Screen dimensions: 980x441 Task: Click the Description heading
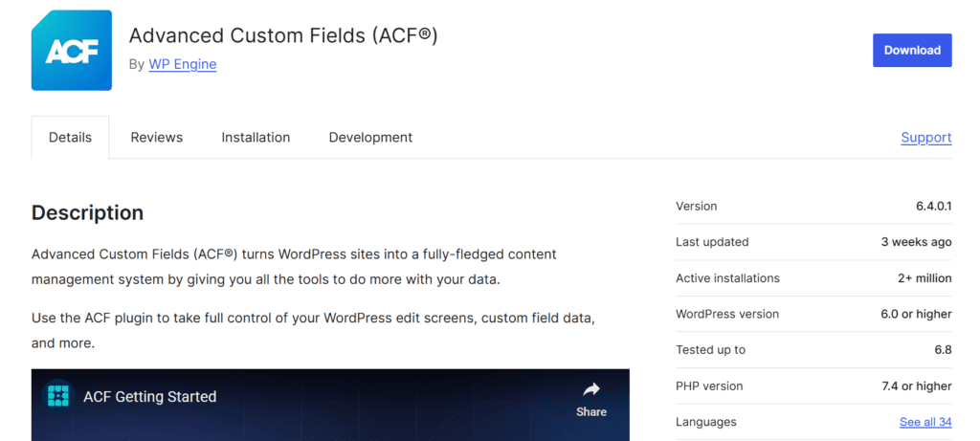pyautogui.click(x=87, y=213)
